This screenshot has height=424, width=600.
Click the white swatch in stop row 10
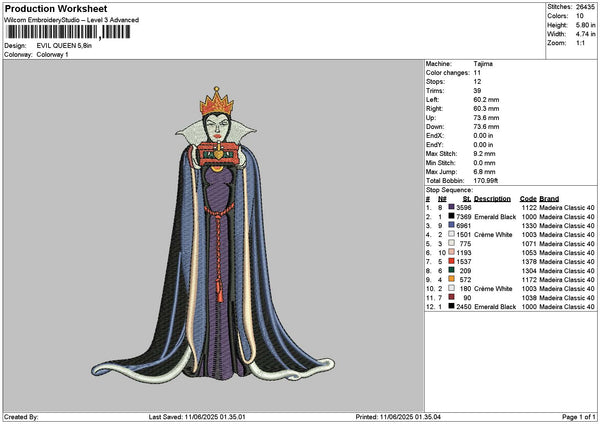pos(451,288)
